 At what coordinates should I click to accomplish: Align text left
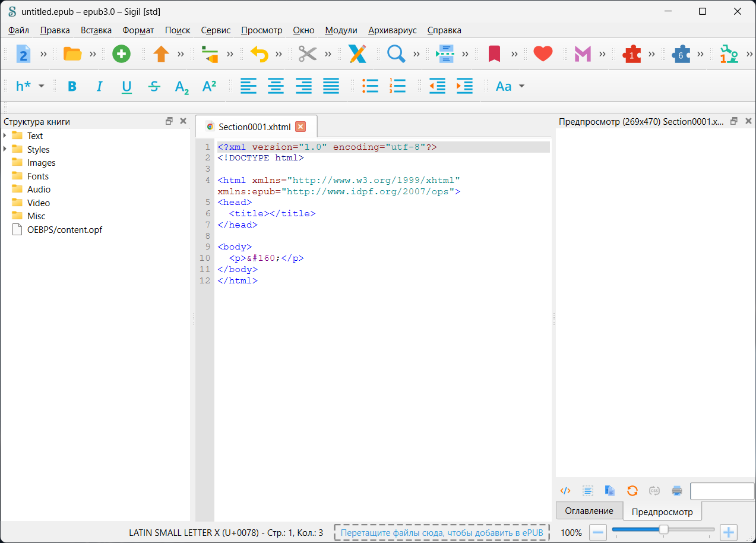[x=248, y=86]
